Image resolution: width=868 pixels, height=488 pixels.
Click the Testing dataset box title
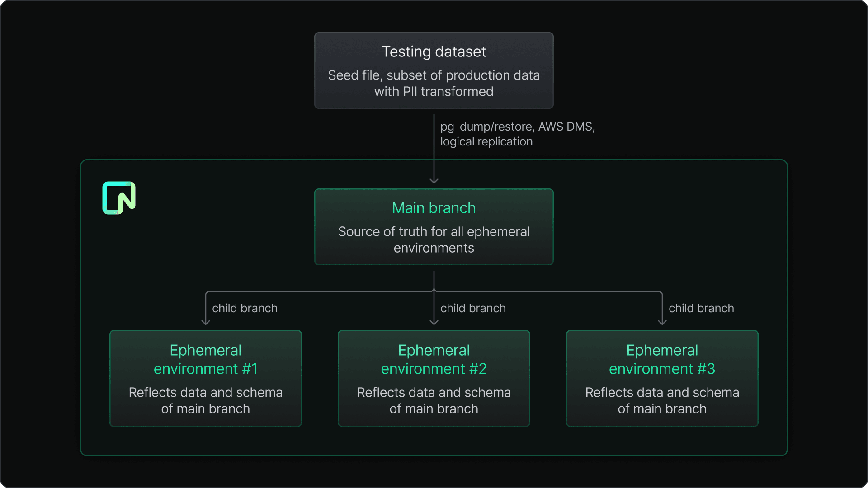click(434, 52)
